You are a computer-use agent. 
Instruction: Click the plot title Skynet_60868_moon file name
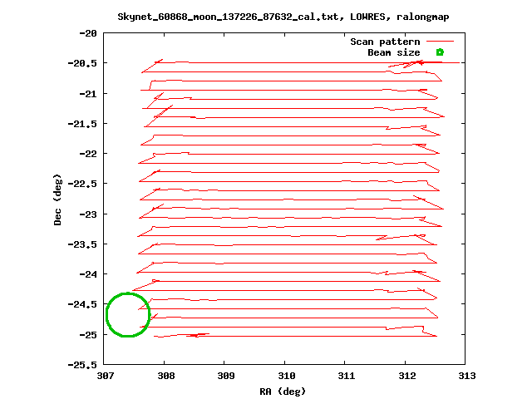click(228, 17)
